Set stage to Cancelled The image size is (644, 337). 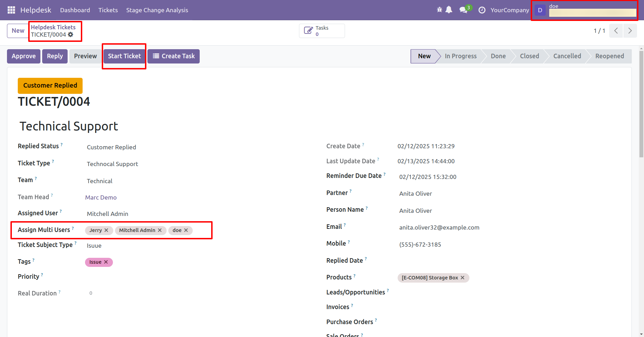click(x=567, y=56)
